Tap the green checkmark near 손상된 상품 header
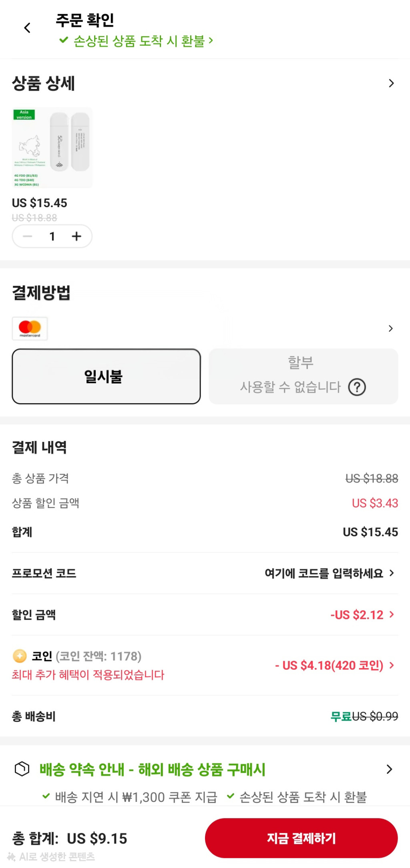410x868 pixels. (64, 40)
